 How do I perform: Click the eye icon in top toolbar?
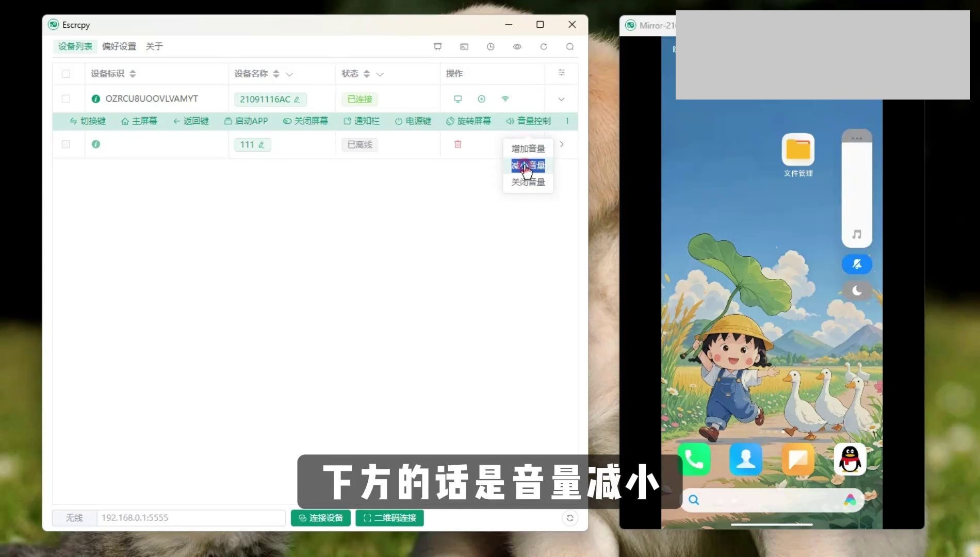coord(517,46)
